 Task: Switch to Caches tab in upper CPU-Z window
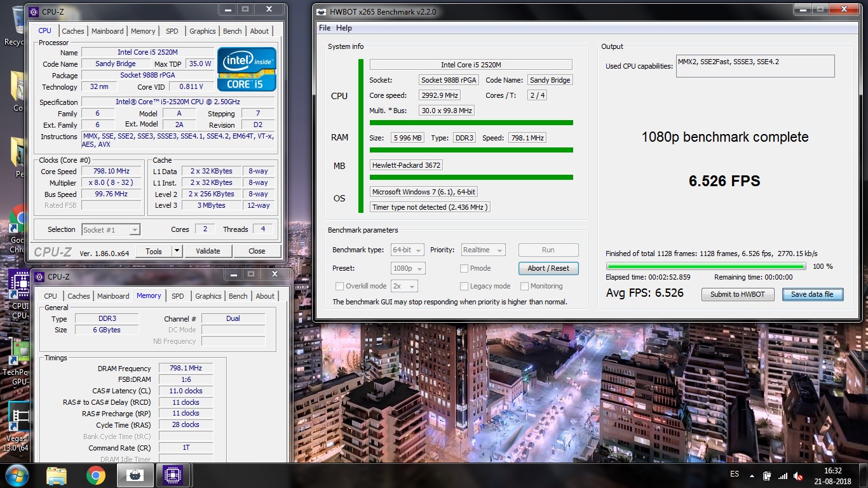point(73,31)
